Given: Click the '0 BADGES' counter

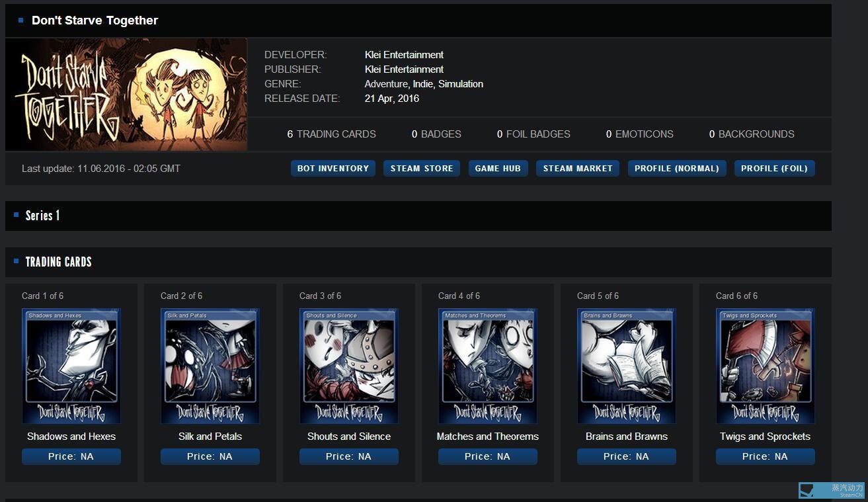Looking at the screenshot, I should pyautogui.click(x=436, y=134).
